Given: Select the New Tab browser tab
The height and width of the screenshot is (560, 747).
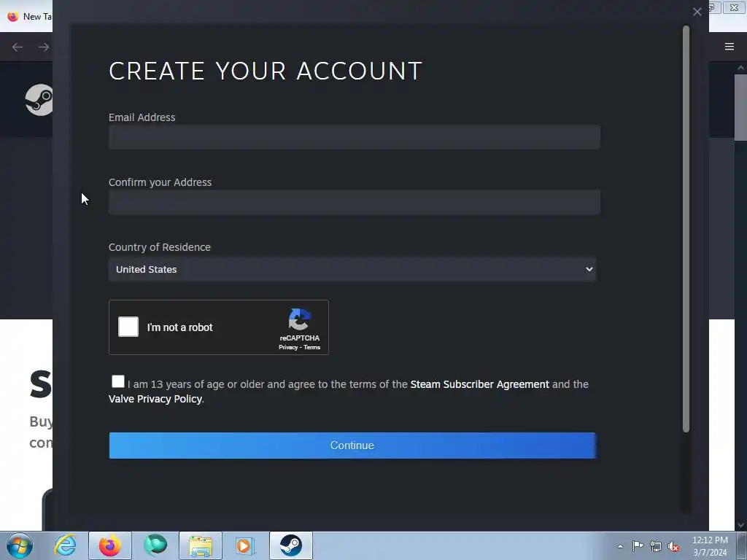Looking at the screenshot, I should click(29, 16).
